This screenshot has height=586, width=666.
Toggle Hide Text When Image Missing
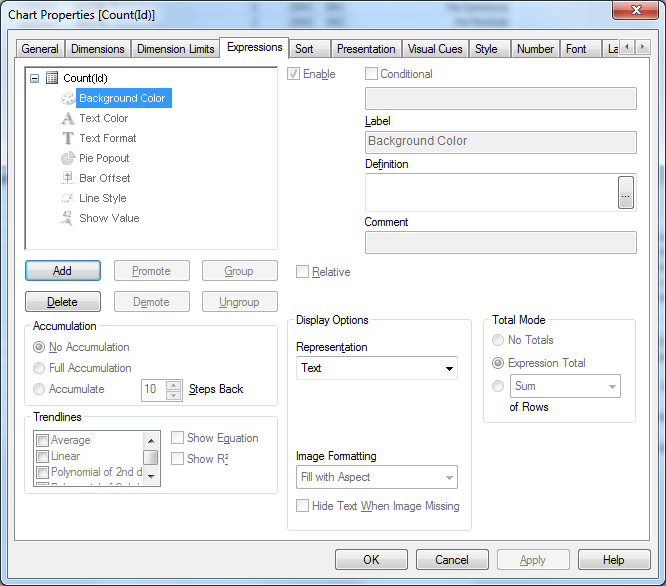[302, 506]
